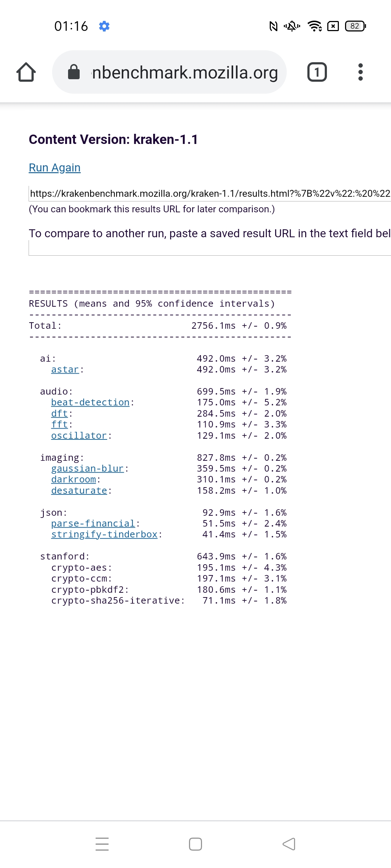The image size is (391, 868).
Task: Open the oscillator test link
Action: [x=79, y=435]
